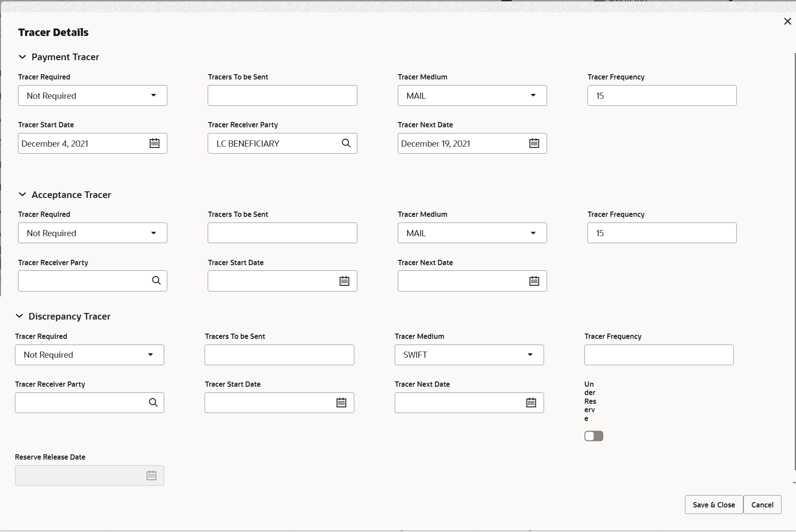Collapse the Acceptance Tracer section
Viewport: 796px width, 532px height.
(x=22, y=194)
